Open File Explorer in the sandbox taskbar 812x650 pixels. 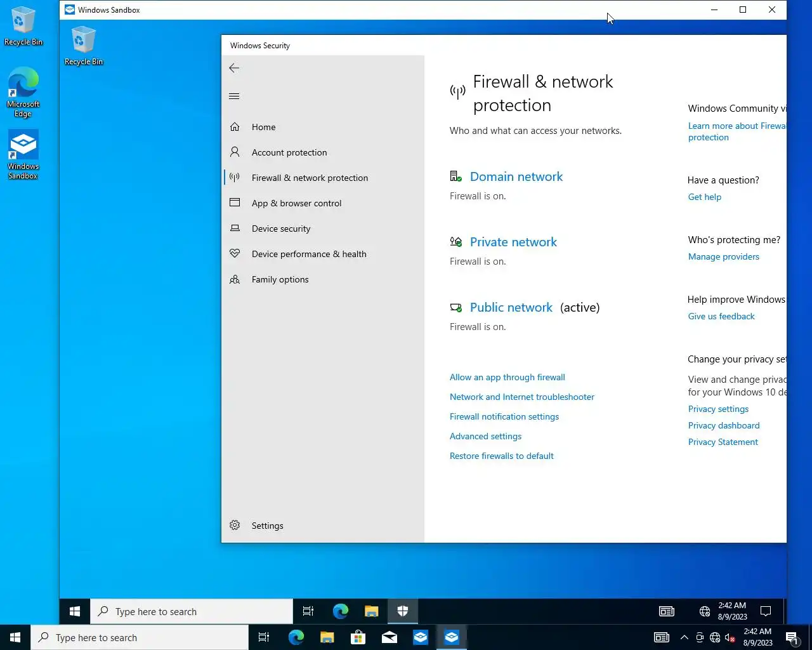point(372,611)
